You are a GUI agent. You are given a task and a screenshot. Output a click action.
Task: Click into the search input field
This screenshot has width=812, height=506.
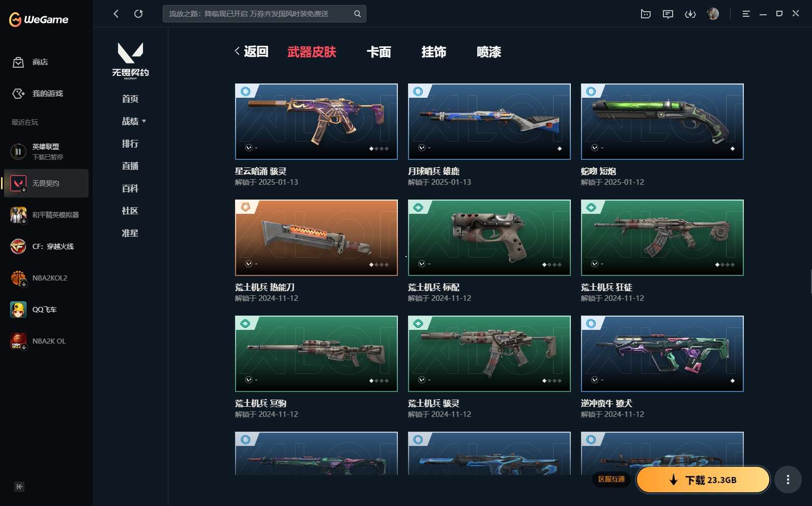[258, 14]
